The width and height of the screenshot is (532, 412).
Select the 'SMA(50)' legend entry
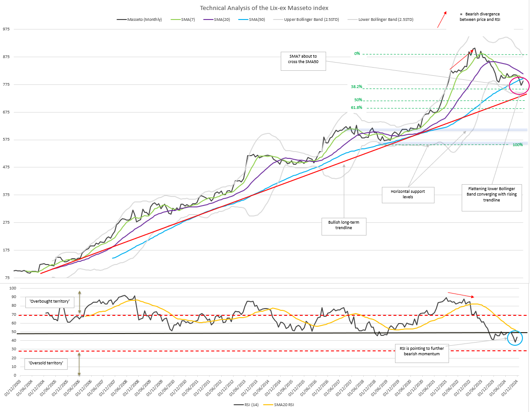click(x=252, y=20)
